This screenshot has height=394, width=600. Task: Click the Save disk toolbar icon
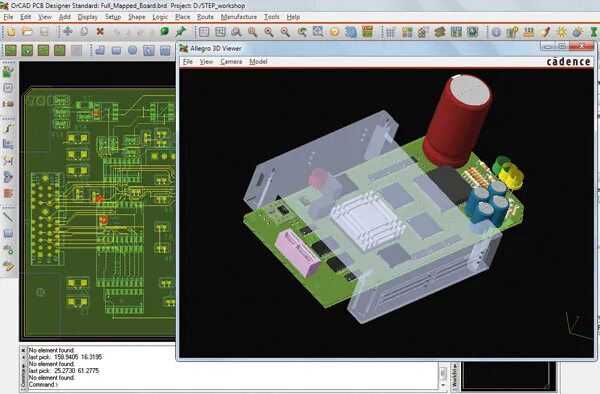[44, 32]
